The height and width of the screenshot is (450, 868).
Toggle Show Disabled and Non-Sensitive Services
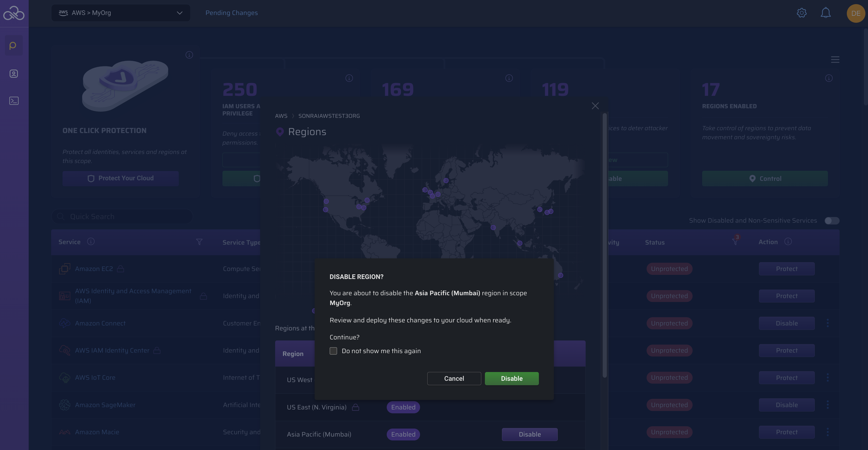click(832, 221)
